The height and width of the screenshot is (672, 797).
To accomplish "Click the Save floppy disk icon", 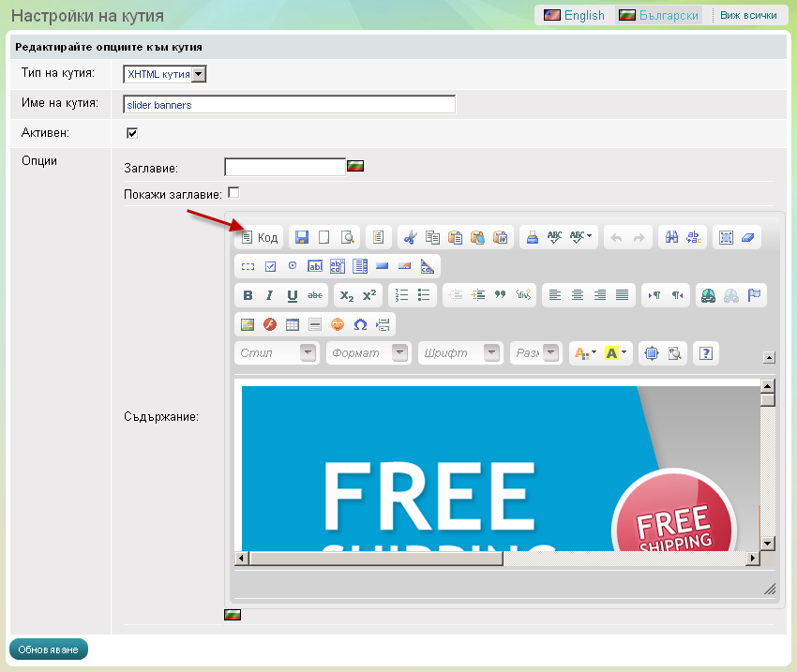I will [300, 238].
